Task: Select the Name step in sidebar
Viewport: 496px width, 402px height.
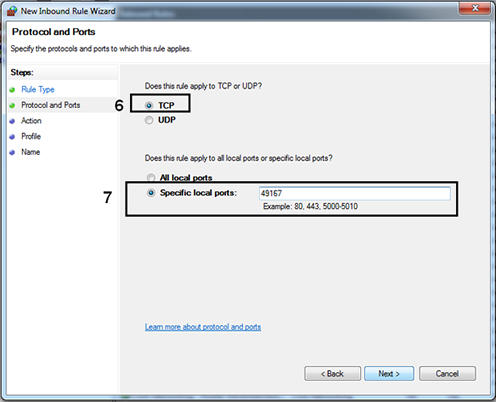Action: pos(31,152)
